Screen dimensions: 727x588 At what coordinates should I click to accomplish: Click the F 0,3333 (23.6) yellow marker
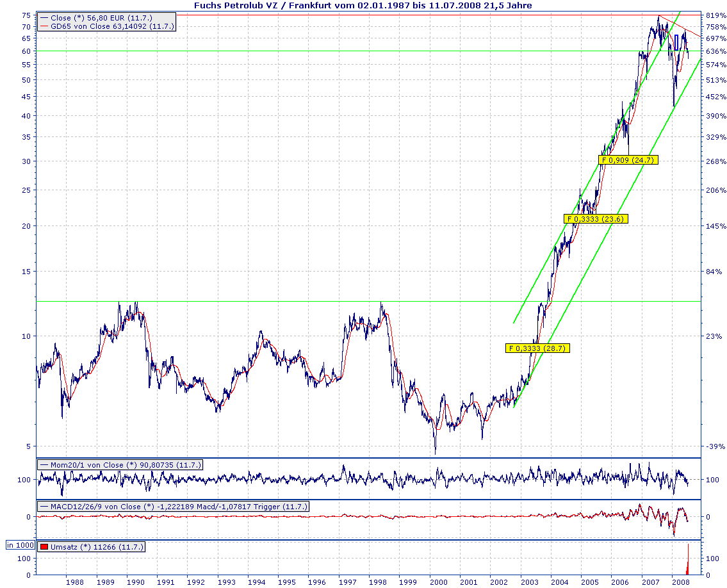[x=596, y=219]
